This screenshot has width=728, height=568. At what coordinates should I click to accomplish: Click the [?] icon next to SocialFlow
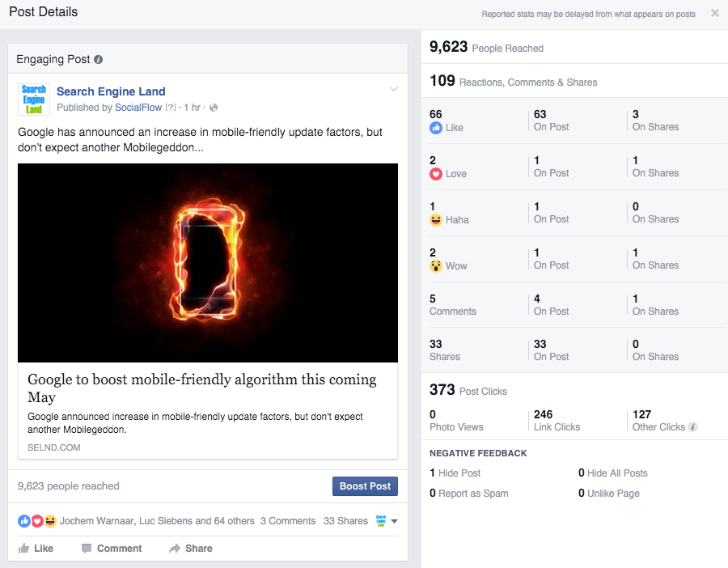(171, 107)
